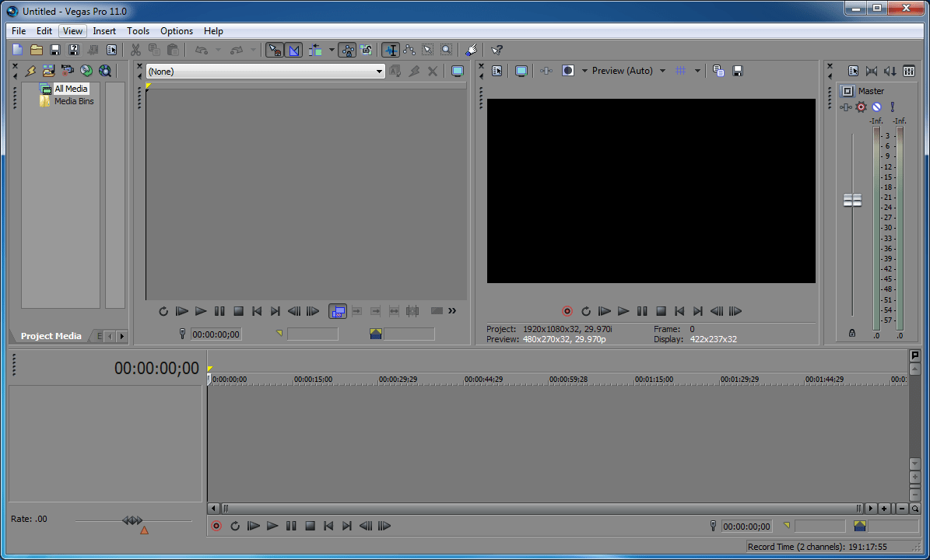Create a new project with the New icon
The height and width of the screenshot is (560, 930).
(x=18, y=51)
